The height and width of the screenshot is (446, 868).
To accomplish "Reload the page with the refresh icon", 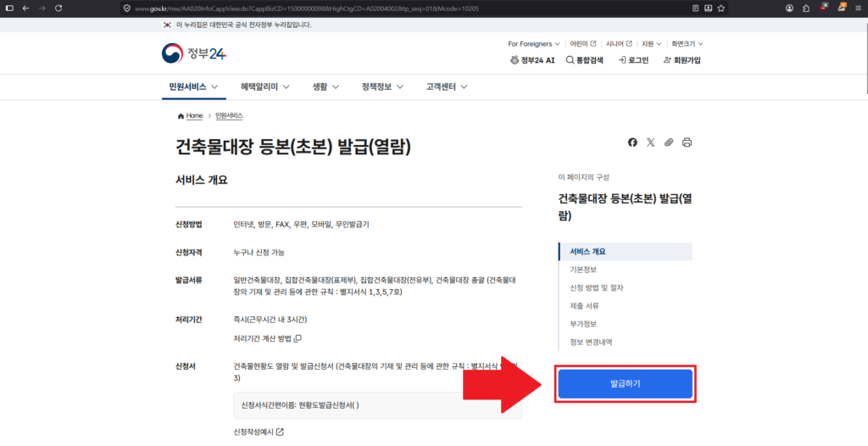I will (58, 8).
